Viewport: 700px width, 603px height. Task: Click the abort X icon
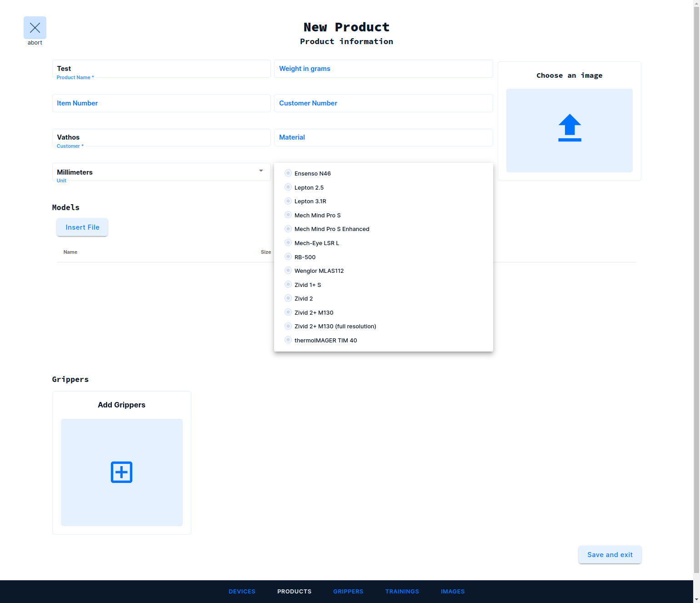35,28
